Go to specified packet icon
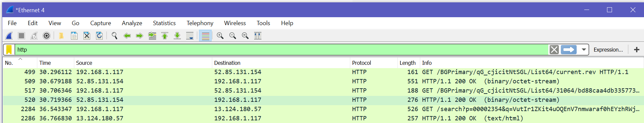 [x=152, y=36]
